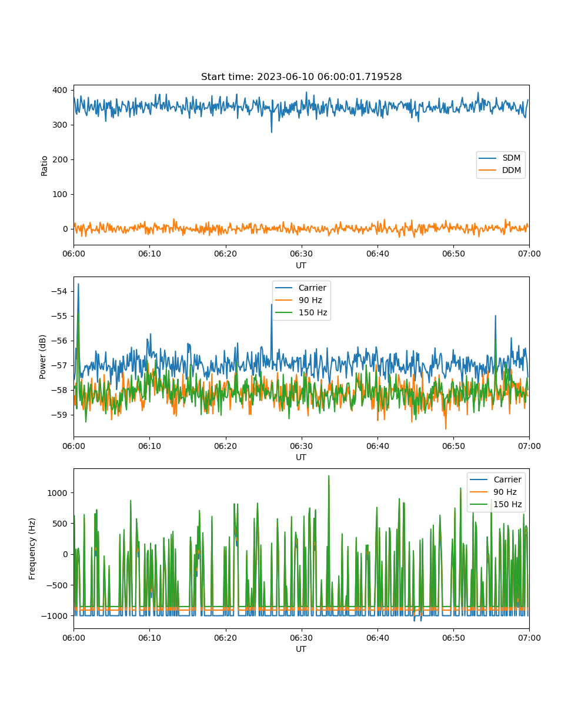Click 07:00 tick under the Ratio plot
588x706 pixels.
pyautogui.click(x=529, y=254)
